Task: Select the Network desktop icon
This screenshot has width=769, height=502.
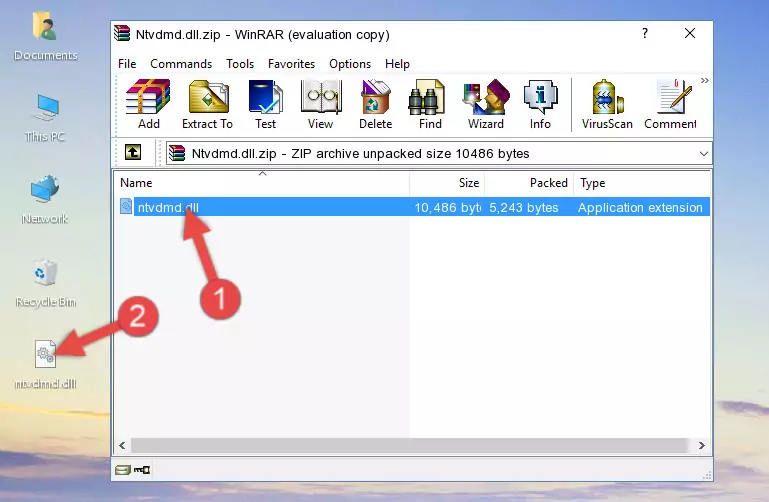Action: coord(45,199)
